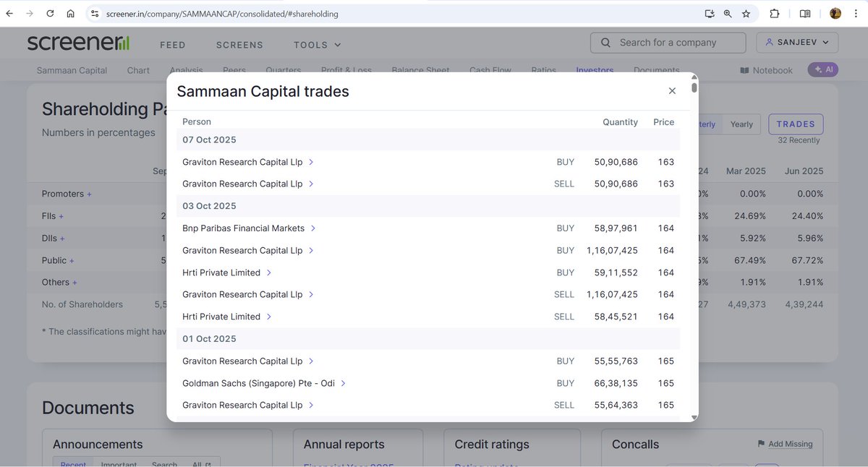
Task: Open the SCREENS menu item
Action: (239, 45)
